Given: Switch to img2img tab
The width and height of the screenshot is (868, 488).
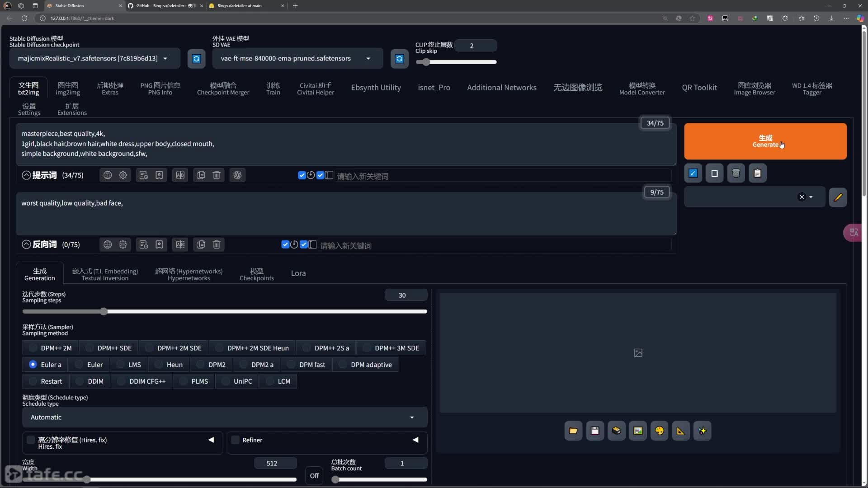Looking at the screenshot, I should (x=68, y=89).
